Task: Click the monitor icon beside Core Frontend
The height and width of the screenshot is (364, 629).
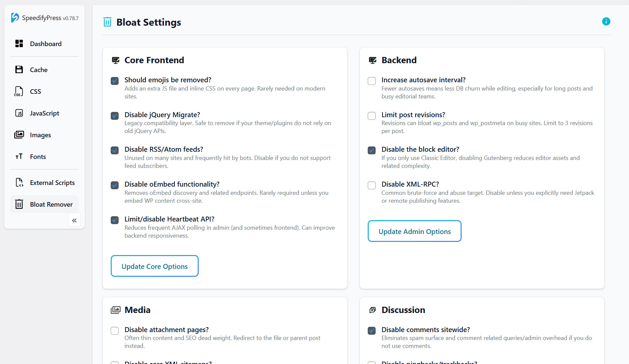Action: (x=116, y=60)
